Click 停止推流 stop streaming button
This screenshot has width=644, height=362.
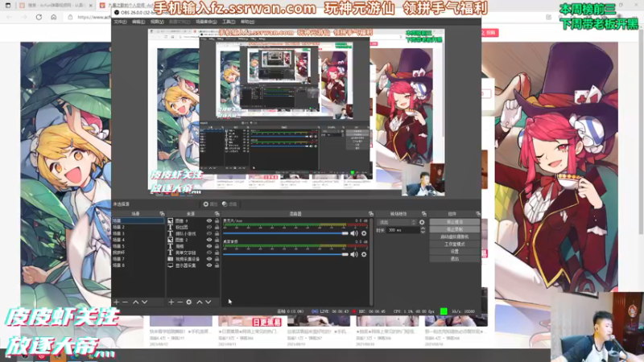[x=455, y=222]
